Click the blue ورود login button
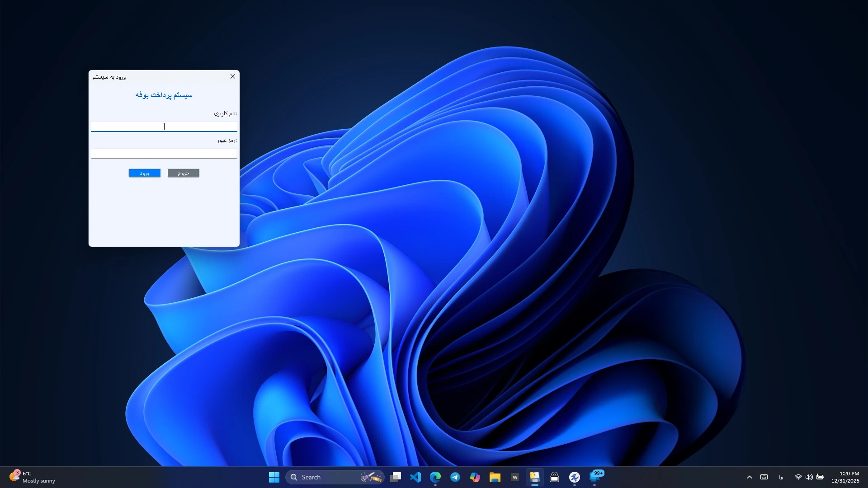Screen dimensions: 868x488 tap(145, 173)
